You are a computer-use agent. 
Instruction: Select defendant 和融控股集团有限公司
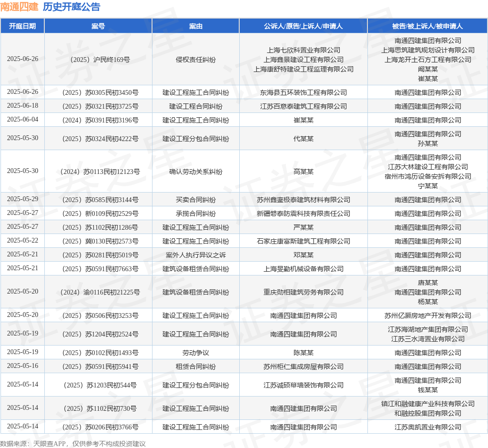click(428, 413)
